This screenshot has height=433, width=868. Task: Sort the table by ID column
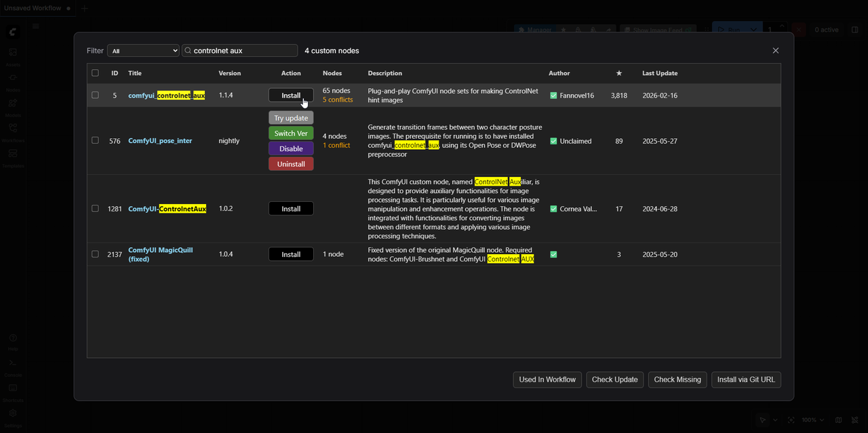click(x=115, y=73)
